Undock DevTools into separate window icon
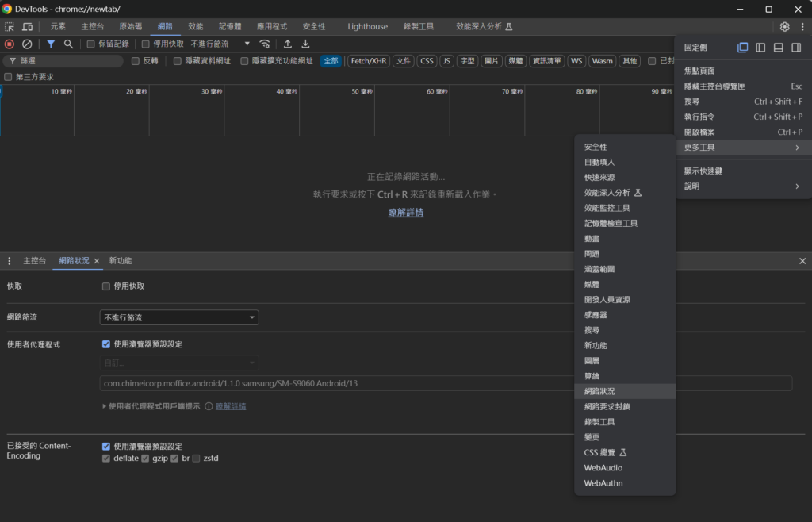 (x=742, y=48)
